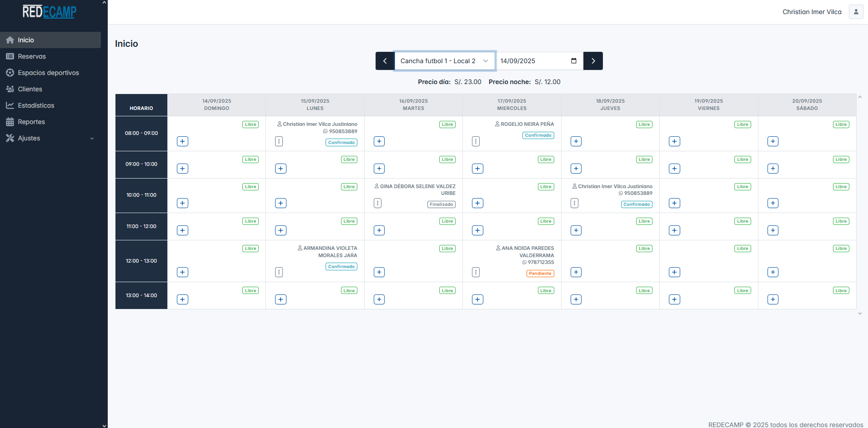
Task: Go to previous week with left arrow
Action: pyautogui.click(x=385, y=61)
